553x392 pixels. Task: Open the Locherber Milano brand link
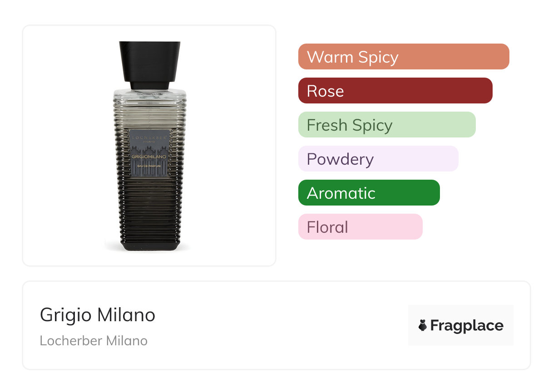coord(94,341)
